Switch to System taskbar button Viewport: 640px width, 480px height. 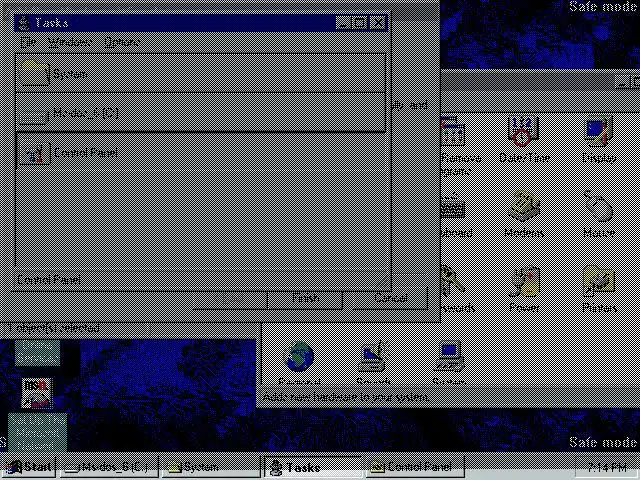pos(211,467)
